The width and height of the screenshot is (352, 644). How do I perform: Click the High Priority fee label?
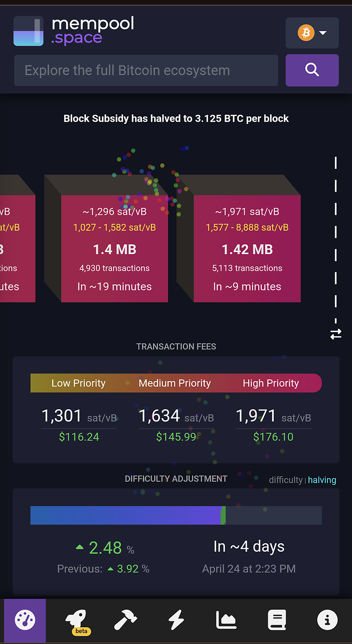tap(271, 383)
